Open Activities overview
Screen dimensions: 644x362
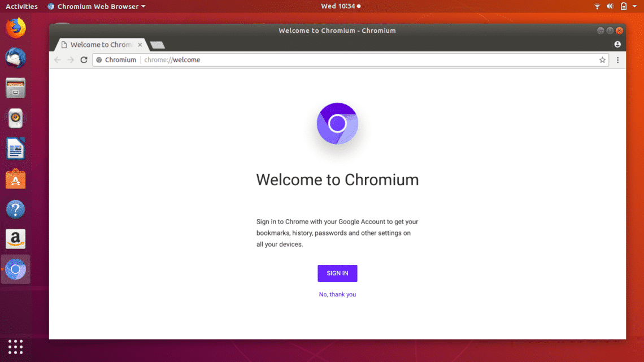click(21, 6)
